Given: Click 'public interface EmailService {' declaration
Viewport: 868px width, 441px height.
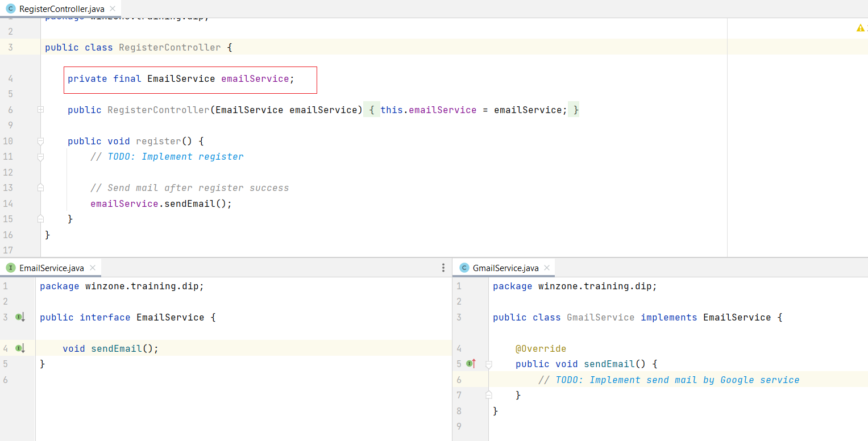Looking at the screenshot, I should [128, 317].
